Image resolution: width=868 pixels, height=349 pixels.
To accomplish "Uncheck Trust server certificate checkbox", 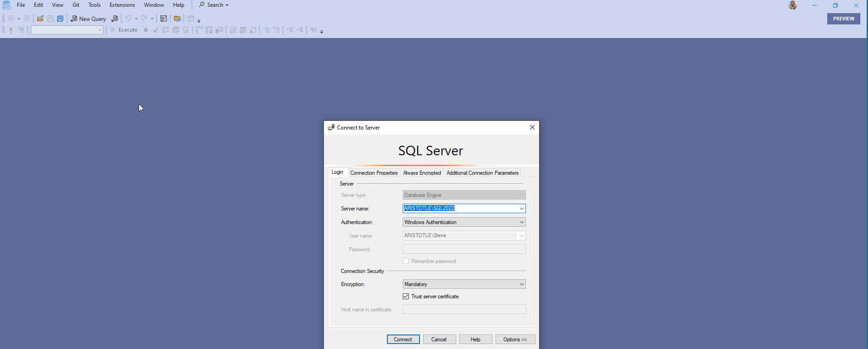I will pos(406,296).
